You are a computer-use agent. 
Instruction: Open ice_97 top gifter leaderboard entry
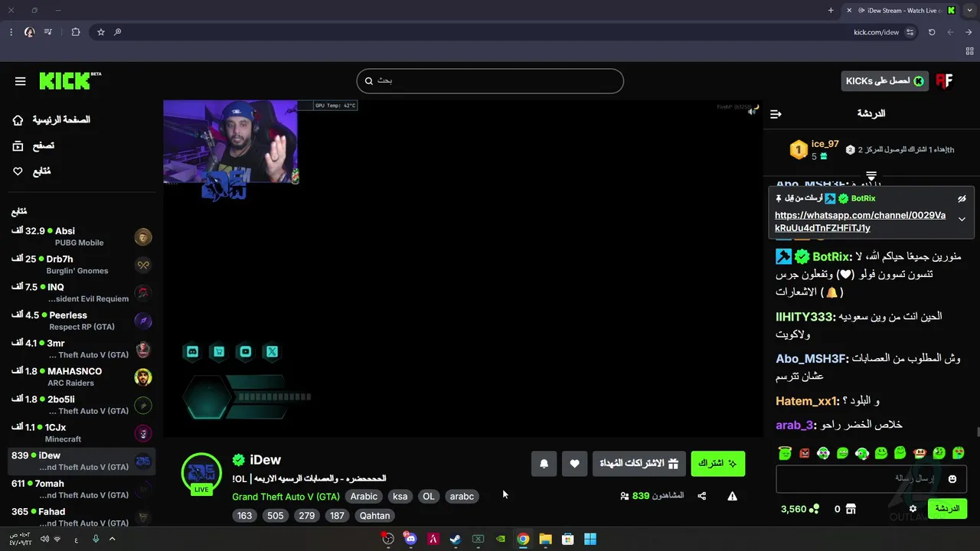815,150
